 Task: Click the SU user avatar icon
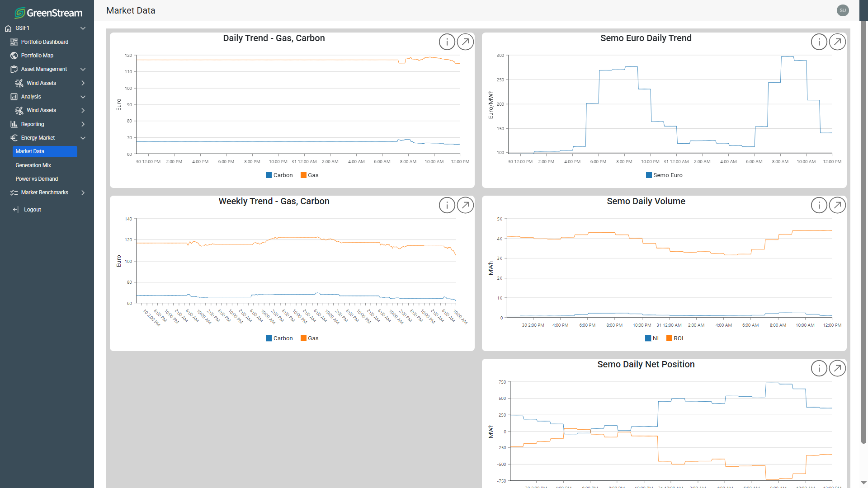click(x=843, y=10)
